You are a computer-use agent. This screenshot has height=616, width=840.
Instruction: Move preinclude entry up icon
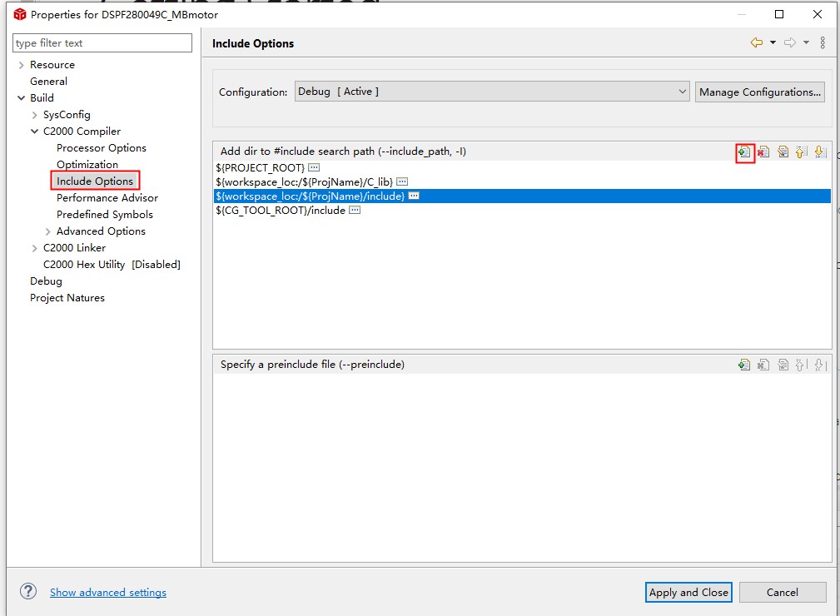coord(801,365)
